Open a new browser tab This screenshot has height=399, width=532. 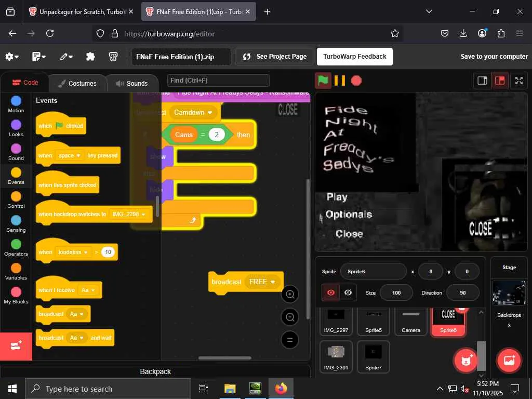pos(268,12)
